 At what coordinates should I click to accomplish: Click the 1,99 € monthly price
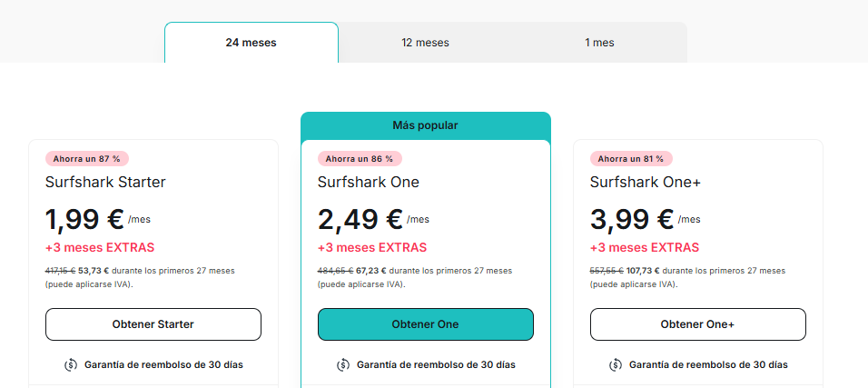84,220
